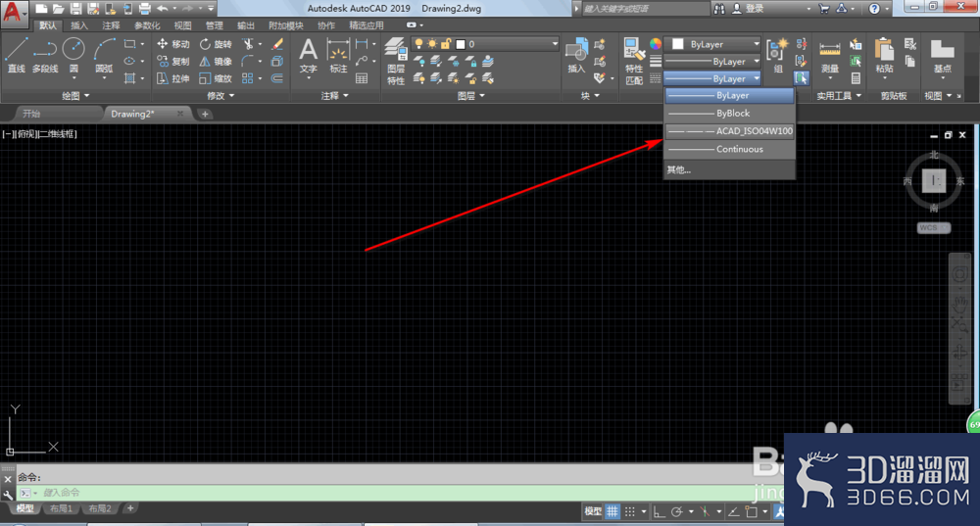The height and width of the screenshot is (526, 980).
Task: Toggle 2D object snap in status bar
Action: (x=752, y=511)
